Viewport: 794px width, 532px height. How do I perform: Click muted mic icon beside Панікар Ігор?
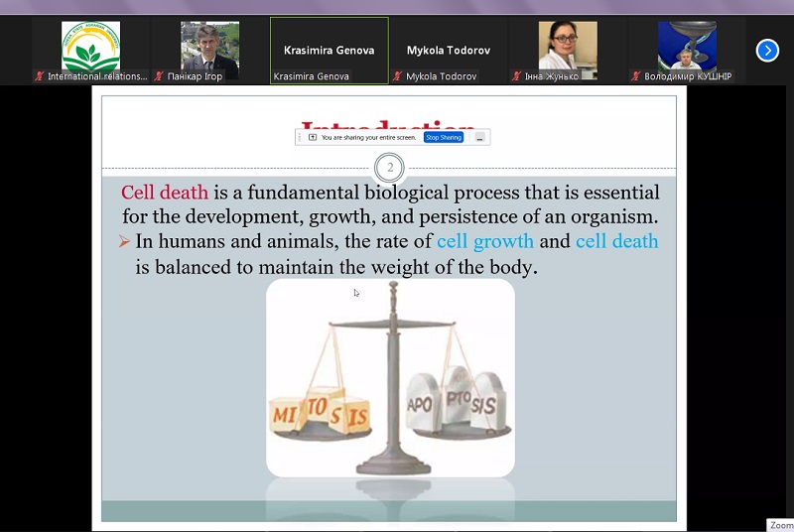[x=159, y=76]
